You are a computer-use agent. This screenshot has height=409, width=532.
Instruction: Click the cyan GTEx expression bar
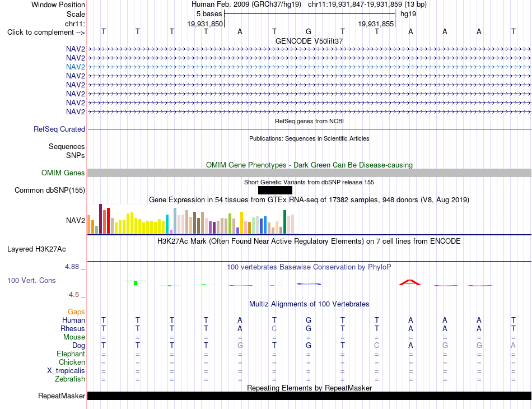coord(167,224)
